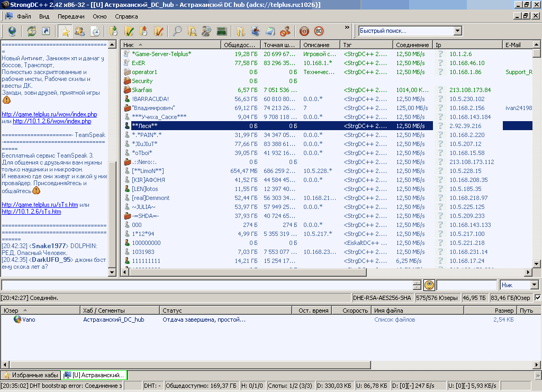Viewport: 542px width, 392px height.
Task: Open link game.telplus.ru/wow/index.php
Action: 49,114
